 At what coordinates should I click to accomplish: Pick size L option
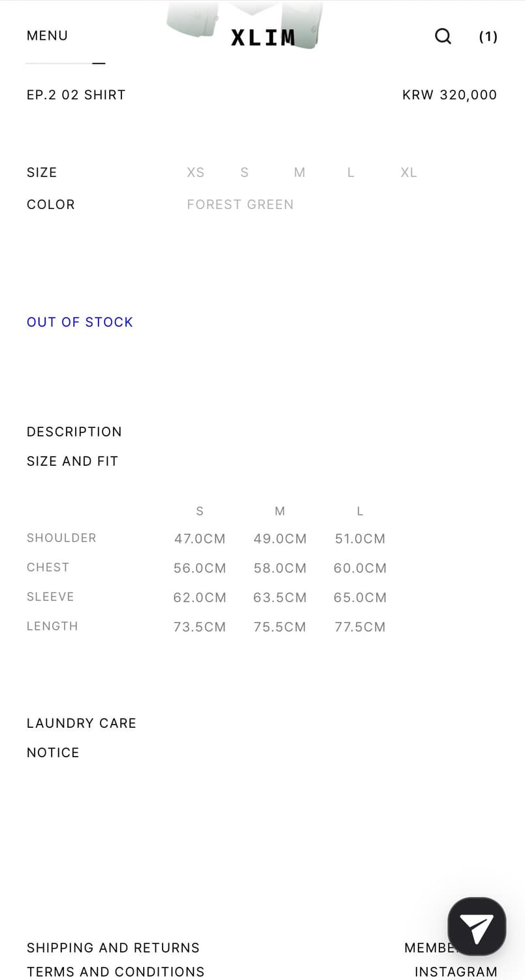[x=351, y=172]
